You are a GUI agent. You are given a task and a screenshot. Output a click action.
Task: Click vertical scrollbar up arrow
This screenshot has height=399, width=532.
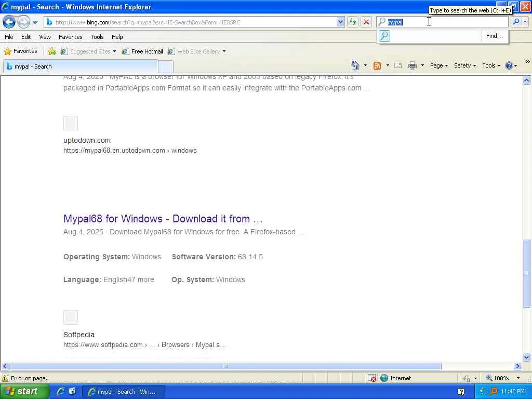tap(527, 81)
